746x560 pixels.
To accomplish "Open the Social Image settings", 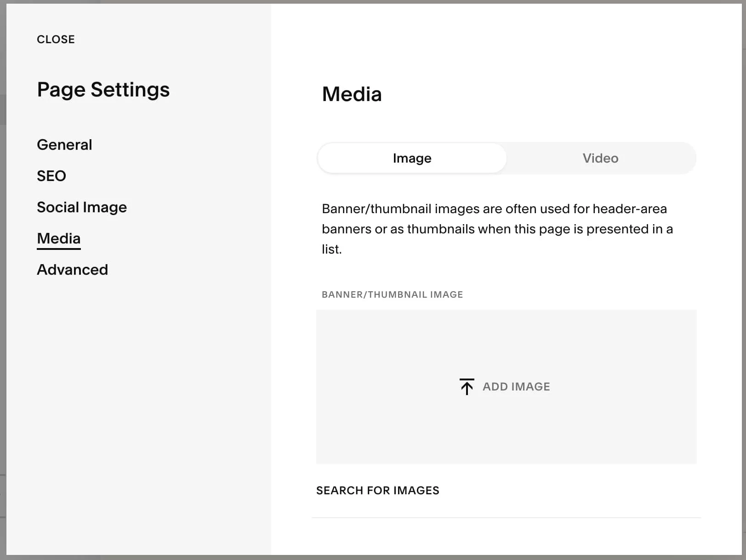I will click(x=82, y=207).
